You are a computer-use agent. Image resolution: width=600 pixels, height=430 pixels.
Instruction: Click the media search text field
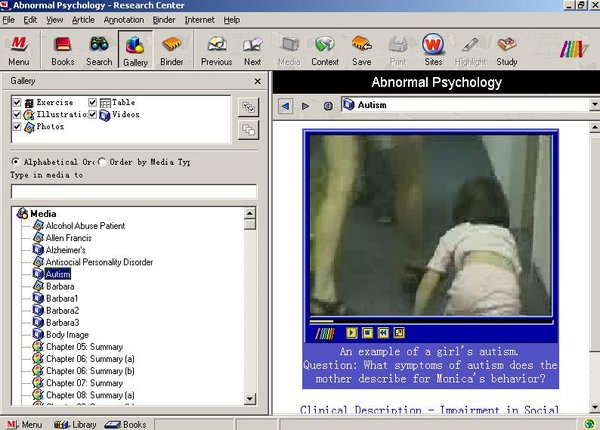pyautogui.click(x=133, y=191)
